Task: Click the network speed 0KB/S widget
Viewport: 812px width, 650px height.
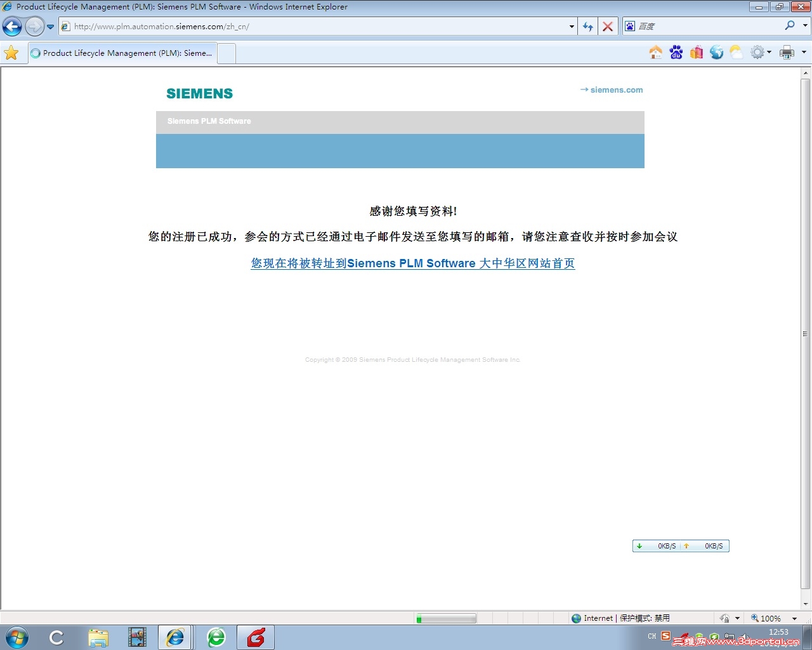Action: click(x=681, y=546)
